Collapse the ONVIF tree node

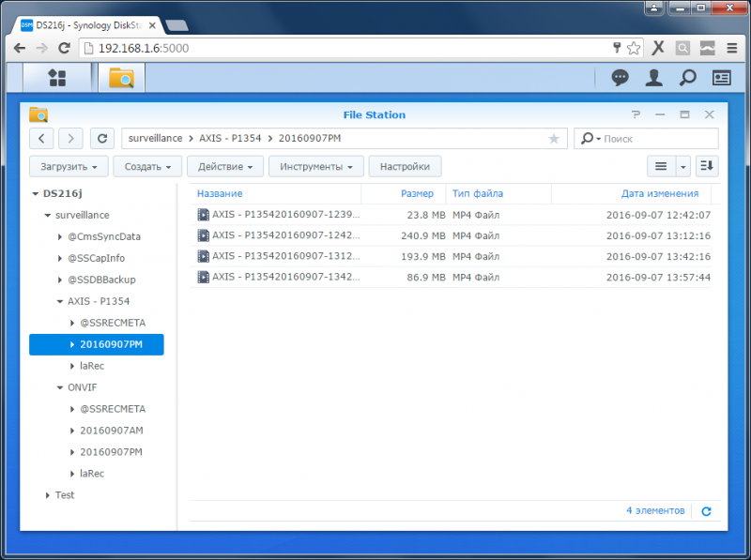pyautogui.click(x=60, y=387)
